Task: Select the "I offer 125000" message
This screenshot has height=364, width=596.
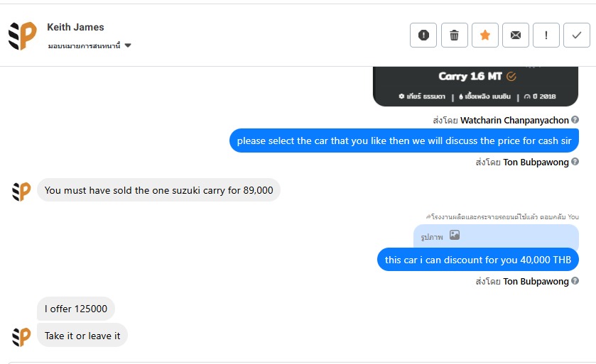Action: [76, 309]
